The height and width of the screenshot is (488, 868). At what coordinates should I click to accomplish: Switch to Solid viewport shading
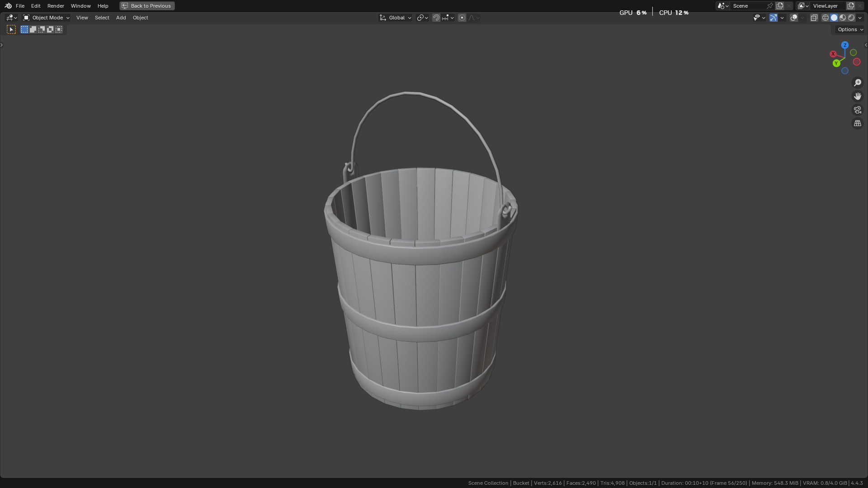(x=834, y=18)
